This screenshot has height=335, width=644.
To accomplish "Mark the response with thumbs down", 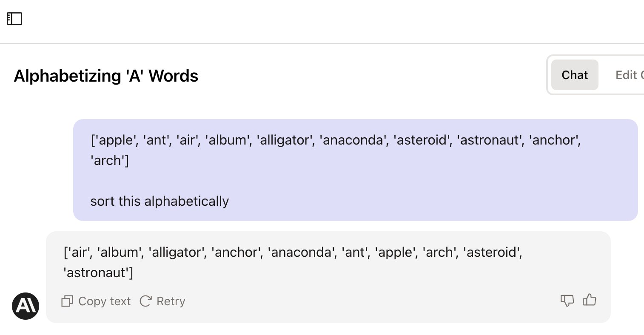I will (x=567, y=301).
